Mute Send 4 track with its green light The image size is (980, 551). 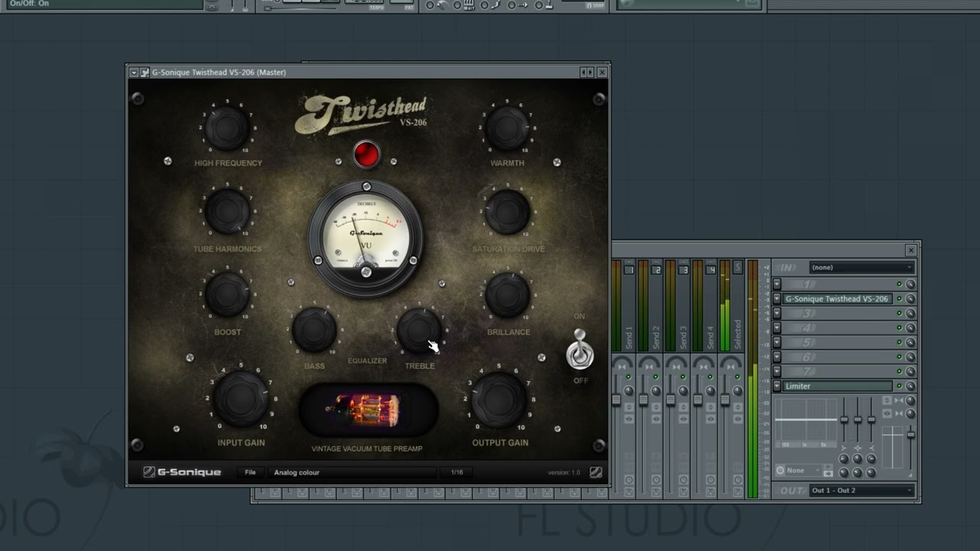[710, 377]
